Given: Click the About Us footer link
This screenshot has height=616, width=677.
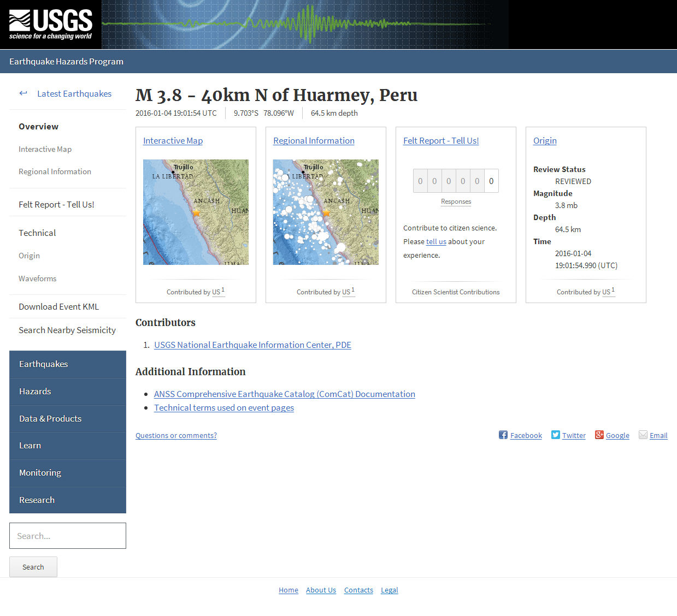Looking at the screenshot, I should (x=321, y=590).
